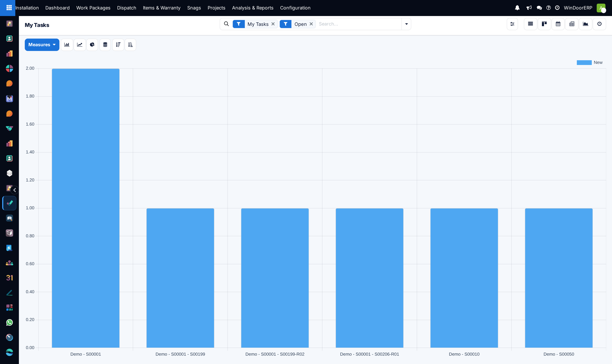Collapse the sidebar with the chevron
This screenshot has width=612, height=364.
tap(15, 190)
